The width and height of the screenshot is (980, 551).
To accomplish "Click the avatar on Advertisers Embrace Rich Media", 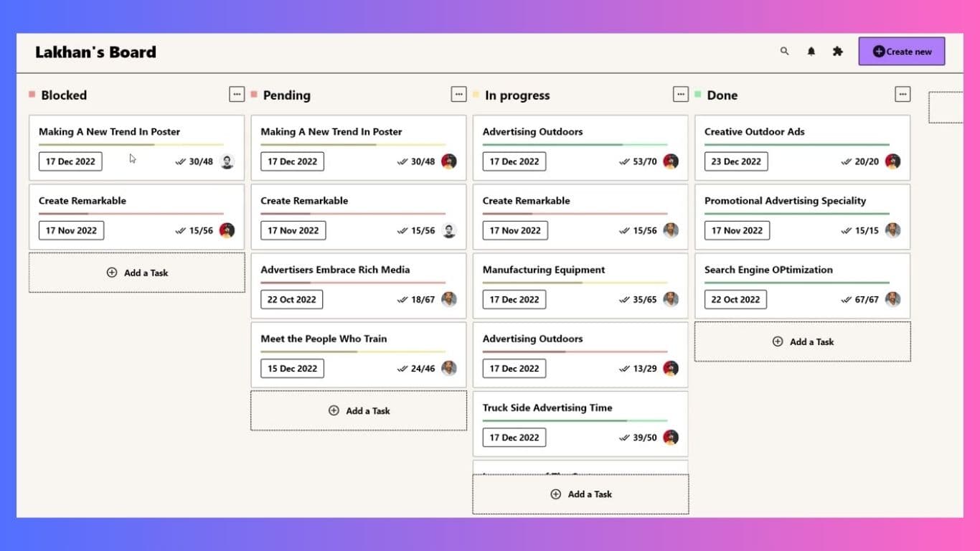I will coord(448,299).
